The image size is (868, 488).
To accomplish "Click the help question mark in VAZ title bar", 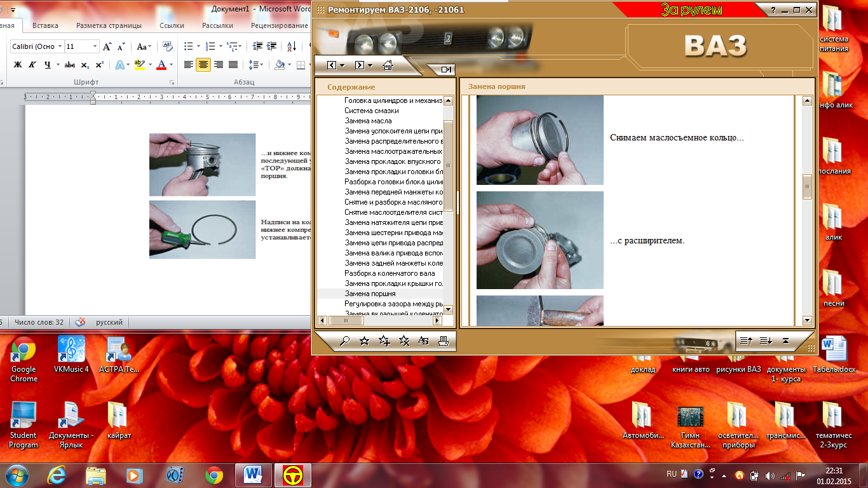I will point(773,10).
